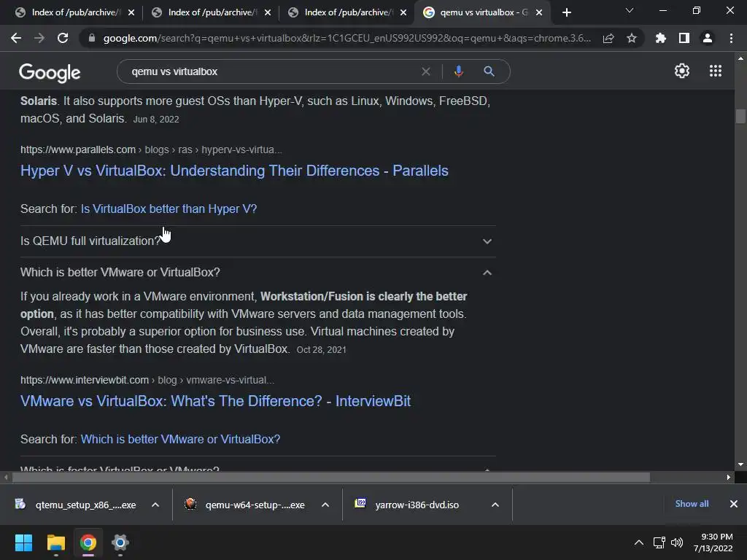The image size is (747, 560).
Task: Close the third Index of /pub/archive tab
Action: pyautogui.click(x=403, y=12)
